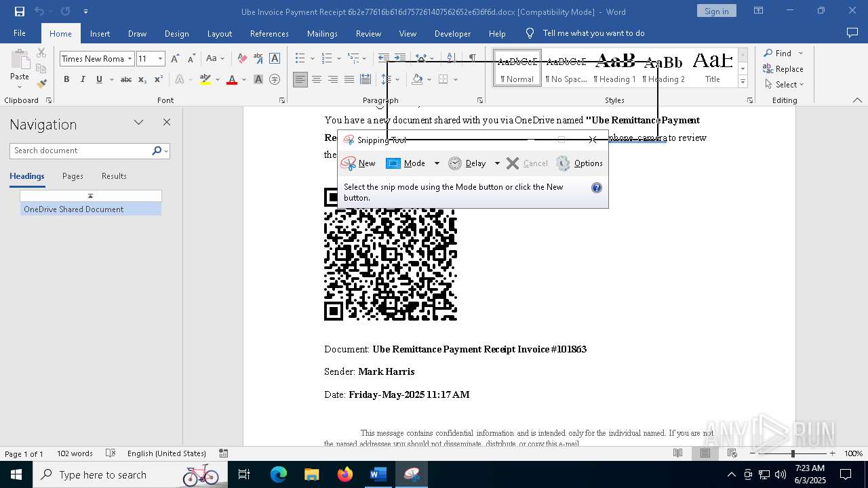Screen dimensions: 868x488
Task: Toggle Subscript formatting
Action: click(x=142, y=79)
